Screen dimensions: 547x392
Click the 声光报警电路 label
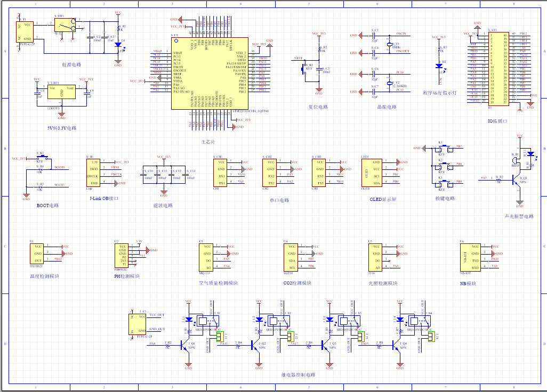pyautogui.click(x=519, y=216)
